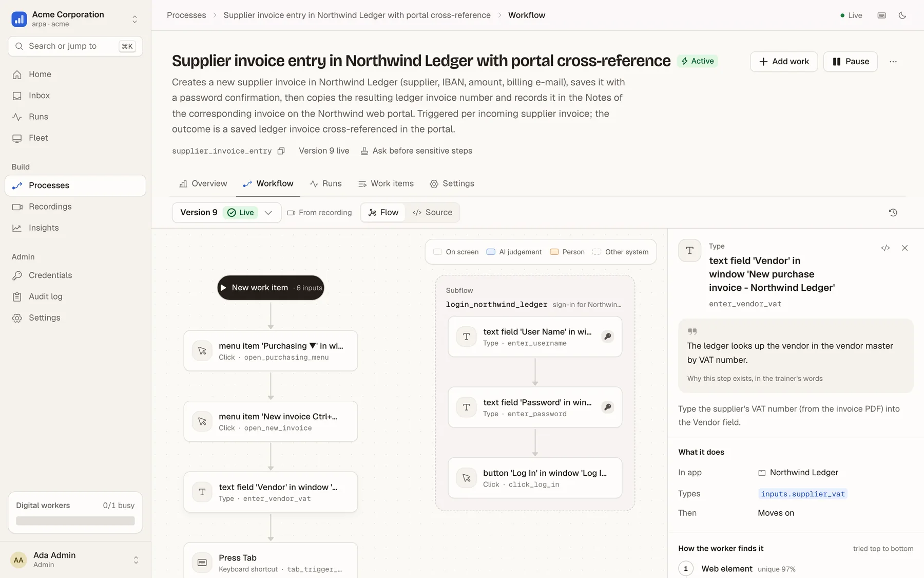Click the key icon on enter_username step
This screenshot has height=578, width=924.
pos(607,337)
